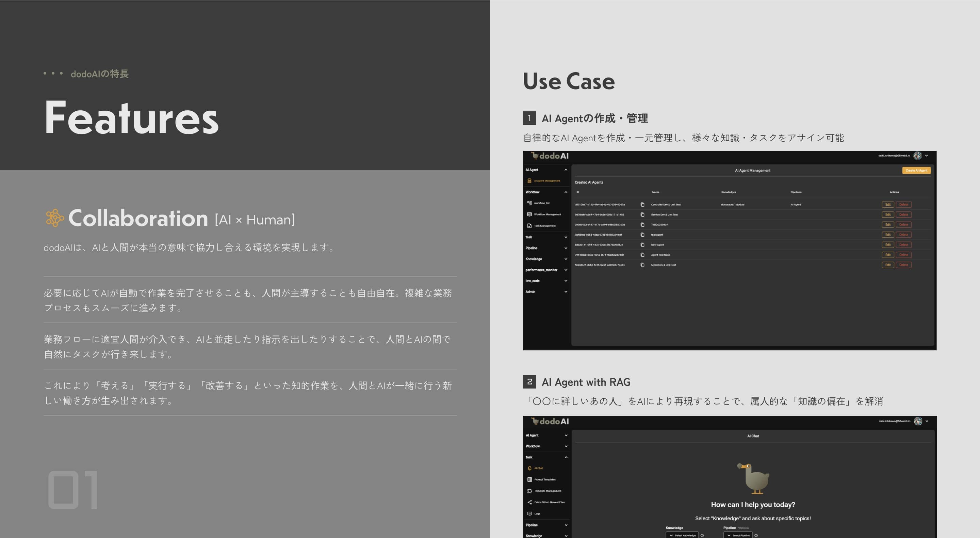Copy ID of Test20250407 agent

click(642, 225)
